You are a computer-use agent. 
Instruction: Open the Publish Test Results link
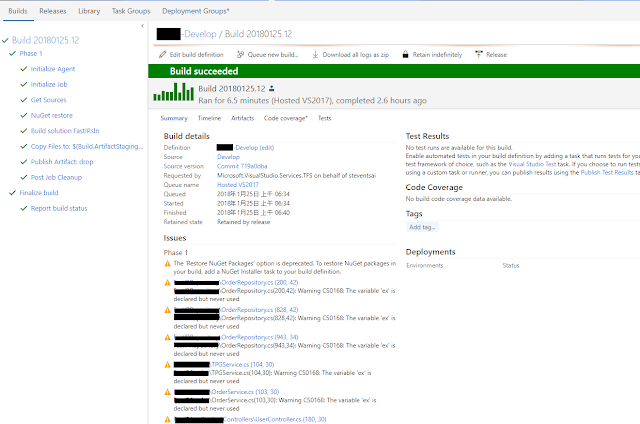[607, 173]
